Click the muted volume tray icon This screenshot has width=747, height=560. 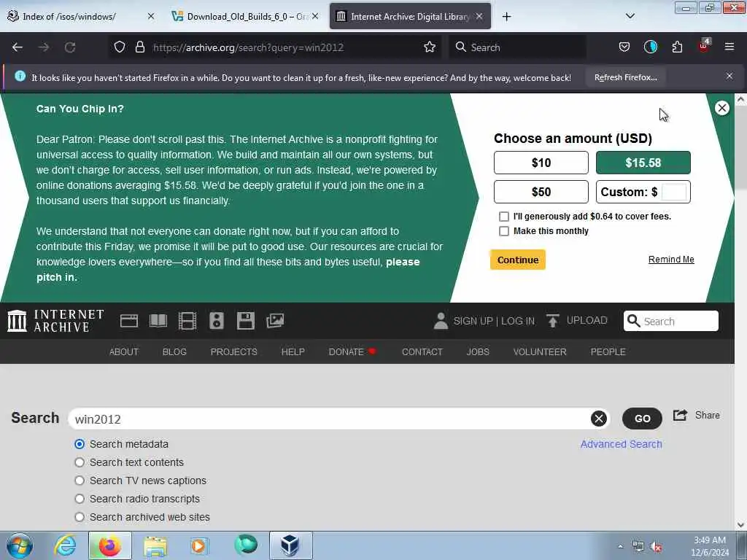pyautogui.click(x=656, y=547)
